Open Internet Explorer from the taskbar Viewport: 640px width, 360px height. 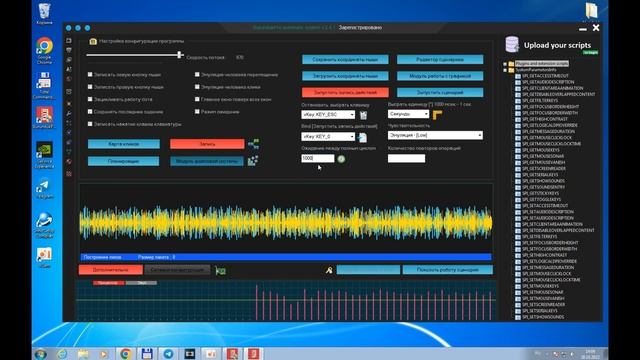pos(62,354)
